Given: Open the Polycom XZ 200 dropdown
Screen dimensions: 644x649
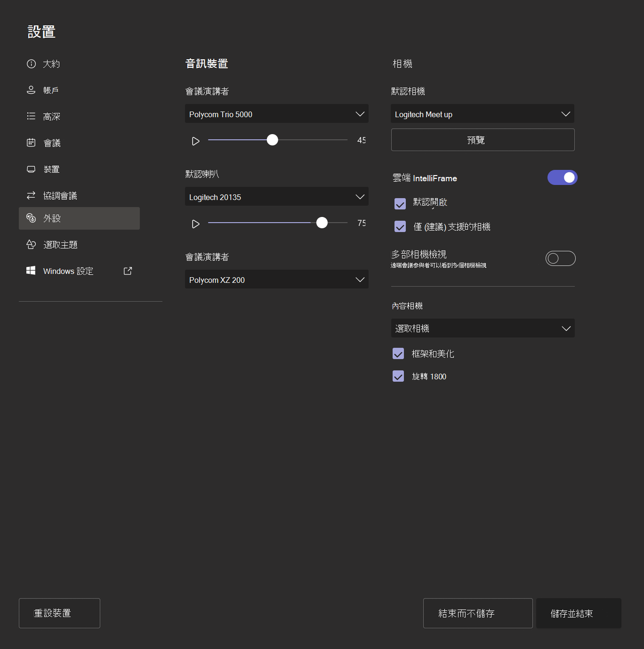Looking at the screenshot, I should point(277,279).
